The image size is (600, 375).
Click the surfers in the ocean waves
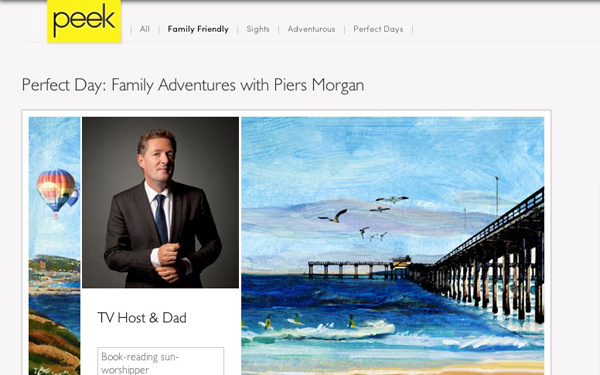(x=308, y=321)
